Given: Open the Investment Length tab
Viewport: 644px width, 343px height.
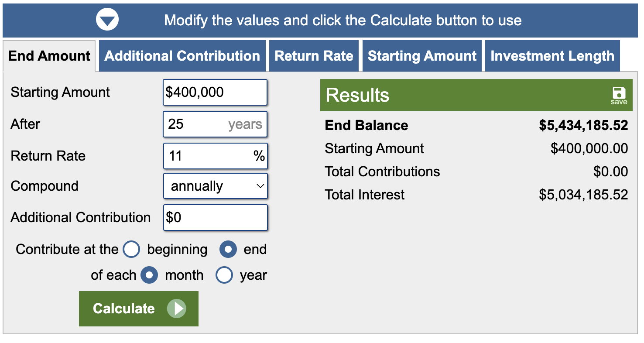Looking at the screenshot, I should (552, 56).
